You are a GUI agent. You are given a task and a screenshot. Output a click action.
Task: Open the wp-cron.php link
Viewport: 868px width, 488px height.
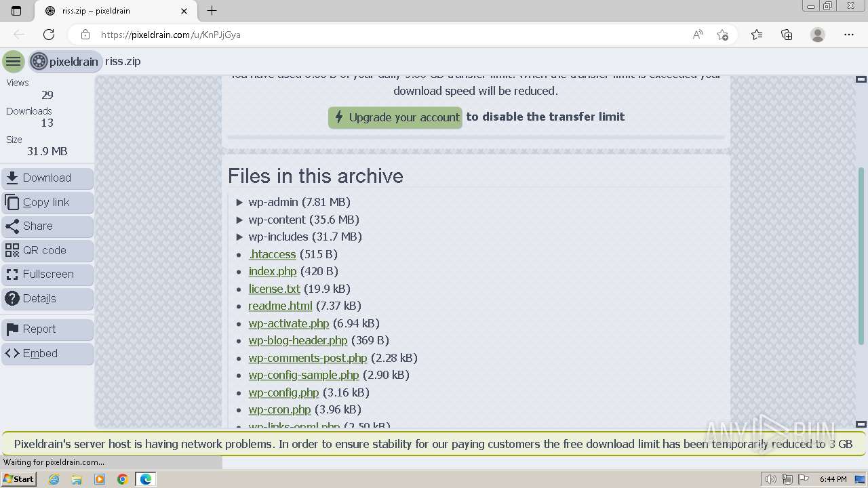279,409
